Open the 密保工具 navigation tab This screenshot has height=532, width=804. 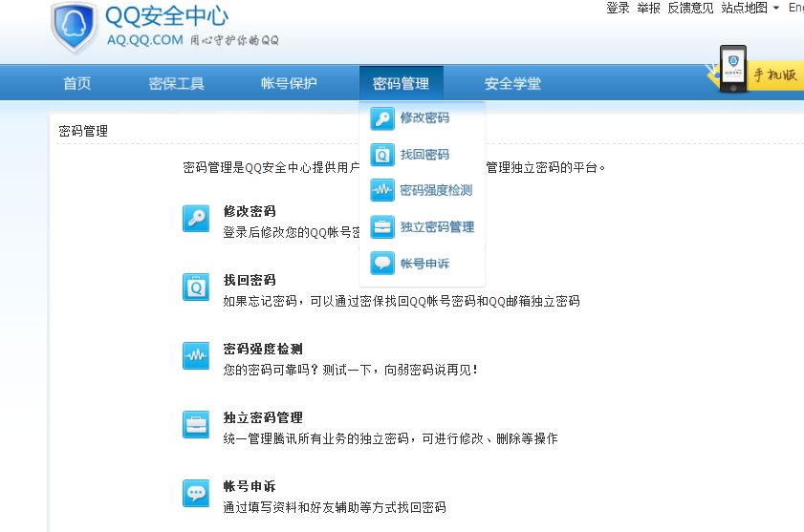[177, 83]
